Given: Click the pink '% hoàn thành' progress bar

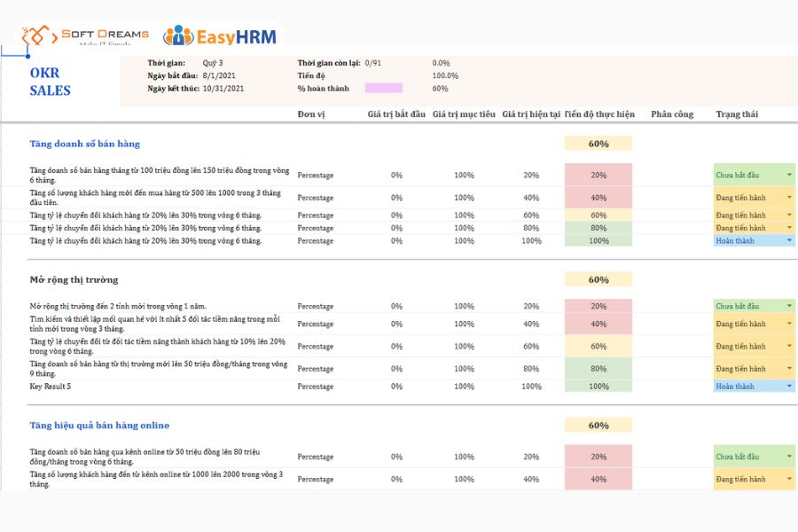Looking at the screenshot, I should click(x=384, y=88).
